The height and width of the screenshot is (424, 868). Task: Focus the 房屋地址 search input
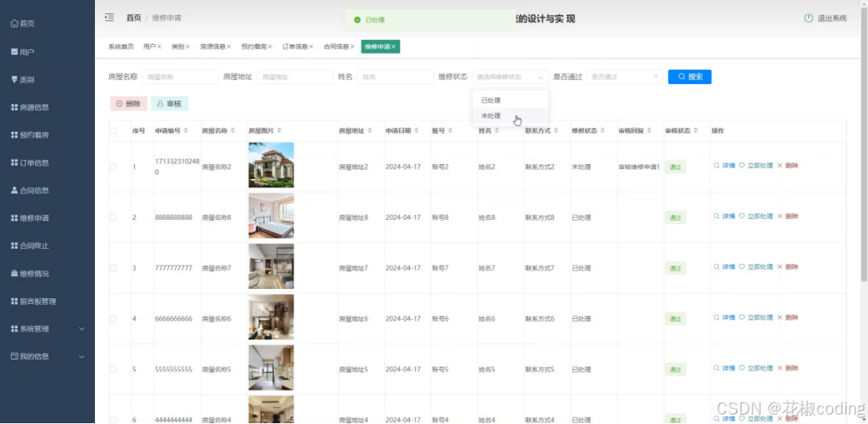click(295, 77)
